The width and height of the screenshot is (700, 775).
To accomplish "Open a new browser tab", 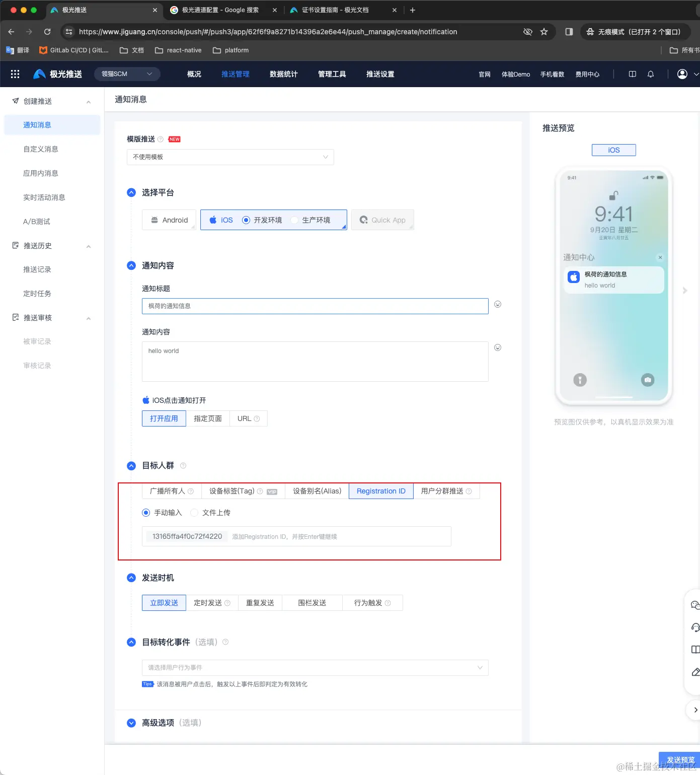I will tap(413, 10).
